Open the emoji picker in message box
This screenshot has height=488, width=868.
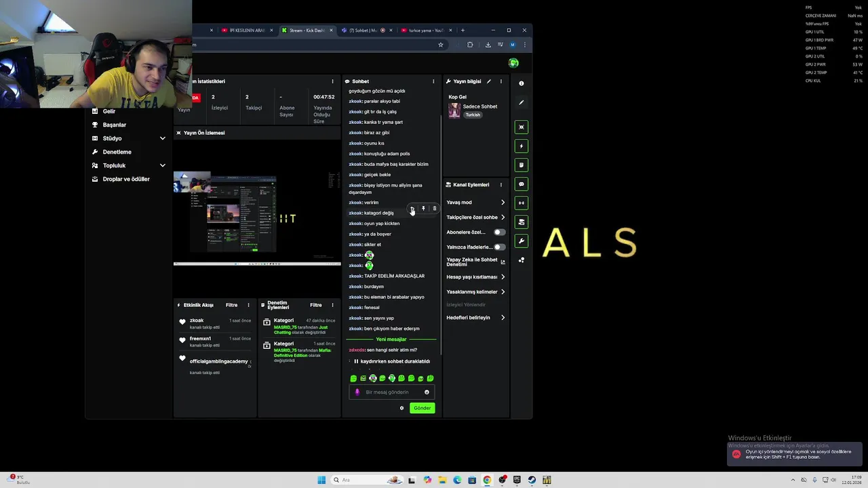point(427,392)
